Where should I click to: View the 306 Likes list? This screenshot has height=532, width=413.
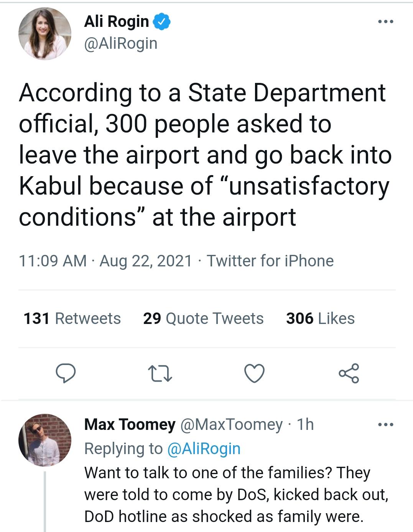320,319
